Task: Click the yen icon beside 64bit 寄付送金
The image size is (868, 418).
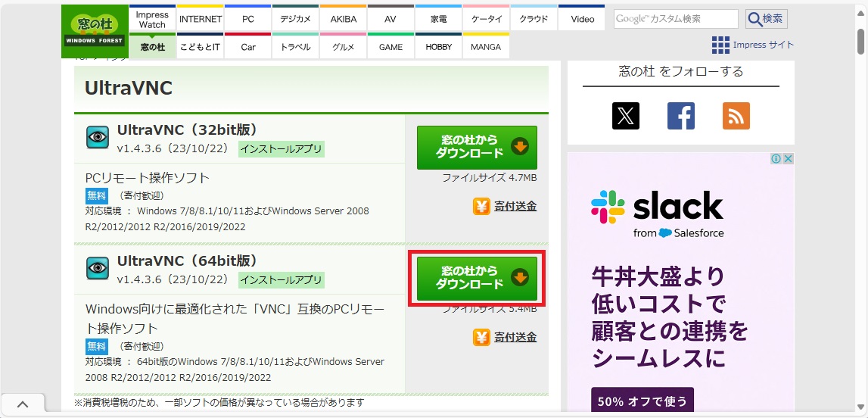Action: point(481,337)
